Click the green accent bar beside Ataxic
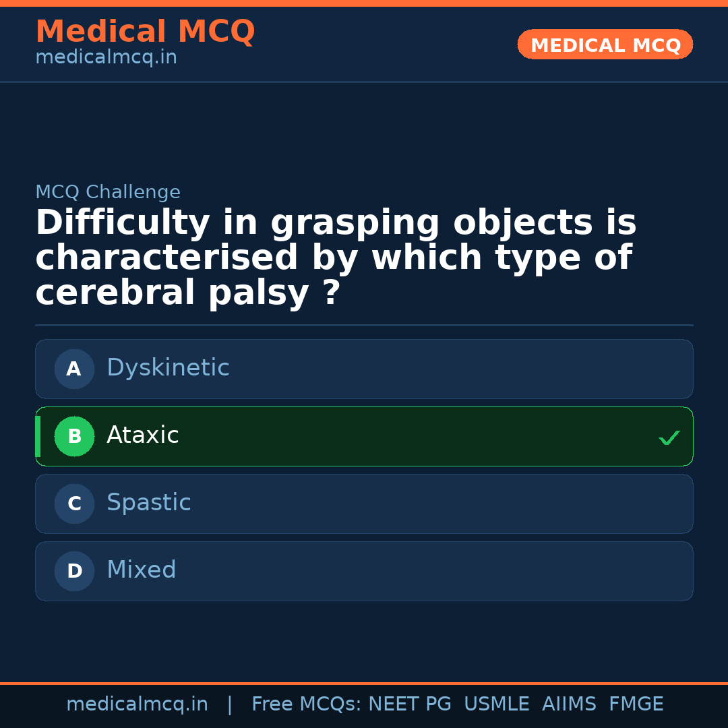This screenshot has height=728, width=728. point(38,436)
